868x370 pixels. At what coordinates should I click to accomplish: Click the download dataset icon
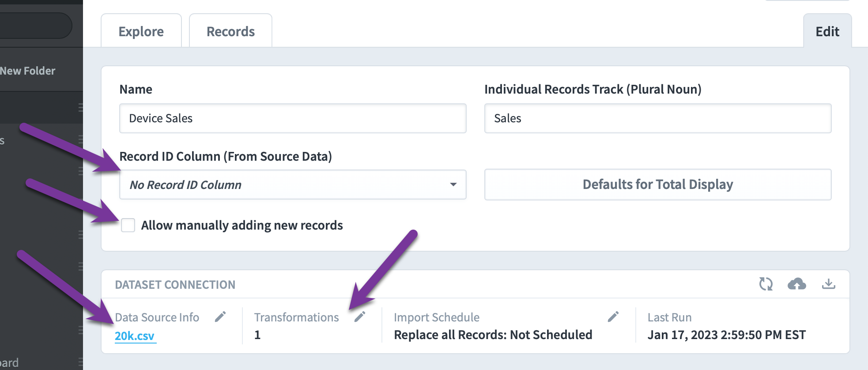pos(829,284)
